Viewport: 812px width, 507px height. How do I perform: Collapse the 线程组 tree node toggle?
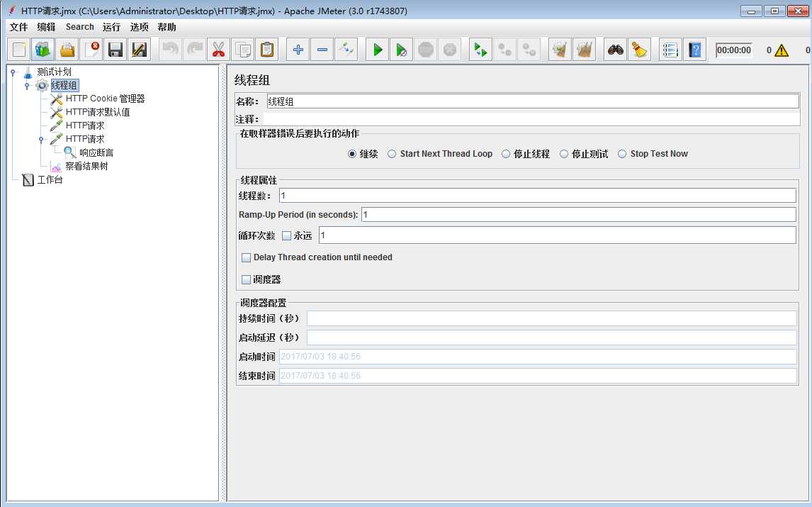click(x=27, y=86)
